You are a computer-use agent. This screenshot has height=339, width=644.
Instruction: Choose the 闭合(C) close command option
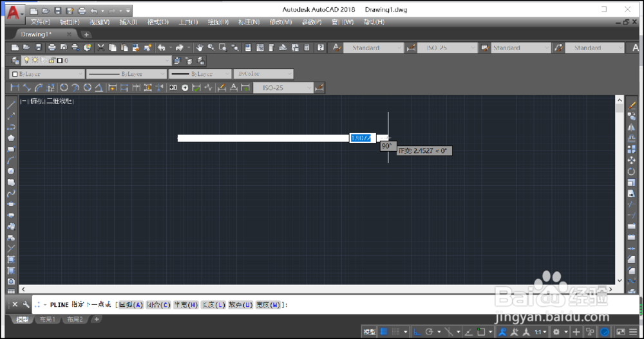point(158,304)
